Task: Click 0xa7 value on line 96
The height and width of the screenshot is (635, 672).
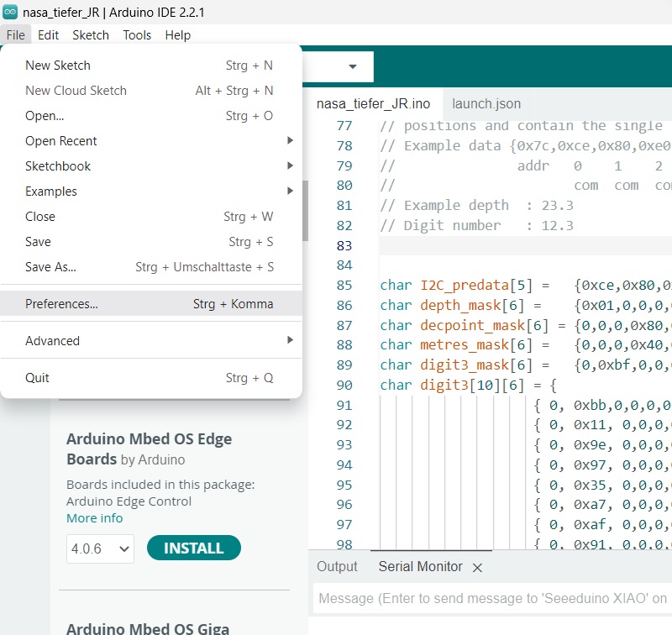Action: click(x=591, y=505)
